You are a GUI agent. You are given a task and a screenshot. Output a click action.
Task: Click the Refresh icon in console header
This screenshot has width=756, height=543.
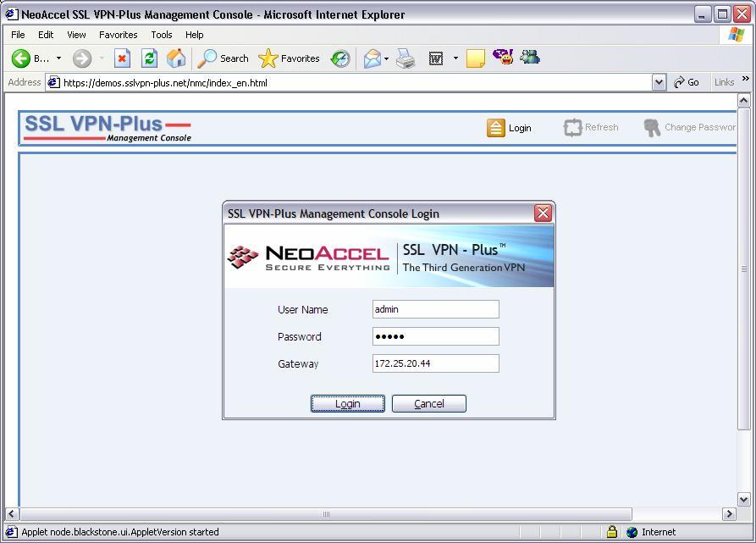point(573,128)
